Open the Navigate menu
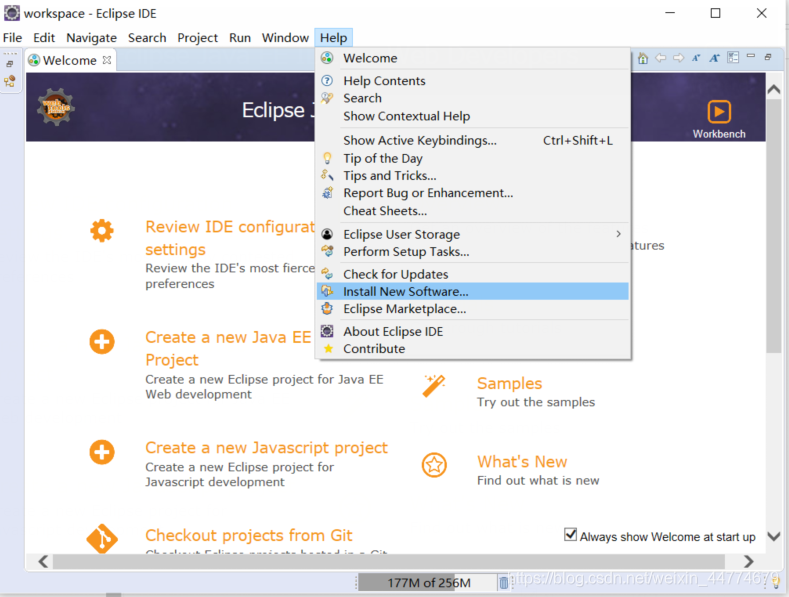 [92, 38]
